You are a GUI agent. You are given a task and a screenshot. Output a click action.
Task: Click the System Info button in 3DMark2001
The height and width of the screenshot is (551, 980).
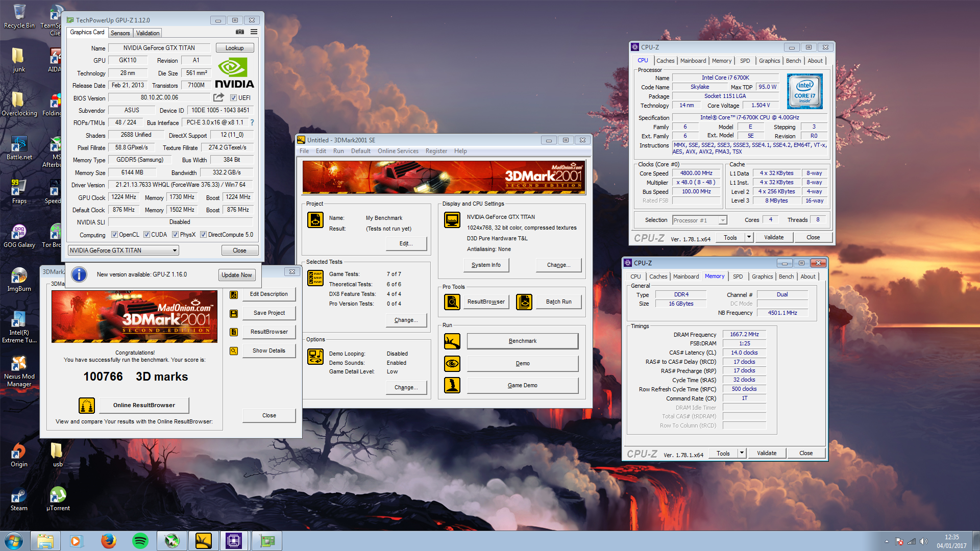(x=486, y=265)
